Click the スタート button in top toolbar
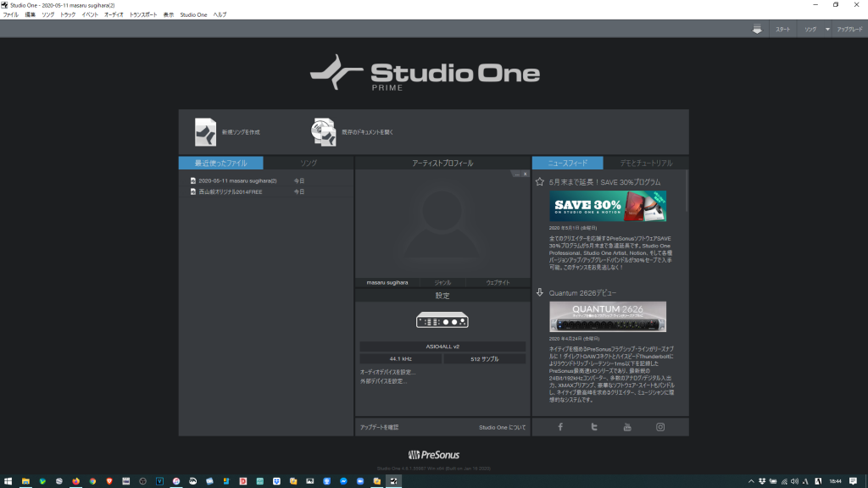This screenshot has width=868, height=488. tap(782, 30)
